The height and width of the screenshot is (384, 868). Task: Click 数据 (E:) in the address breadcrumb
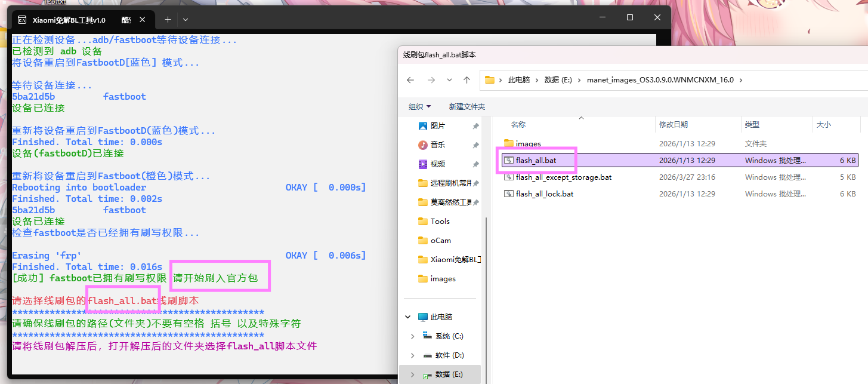pos(558,80)
